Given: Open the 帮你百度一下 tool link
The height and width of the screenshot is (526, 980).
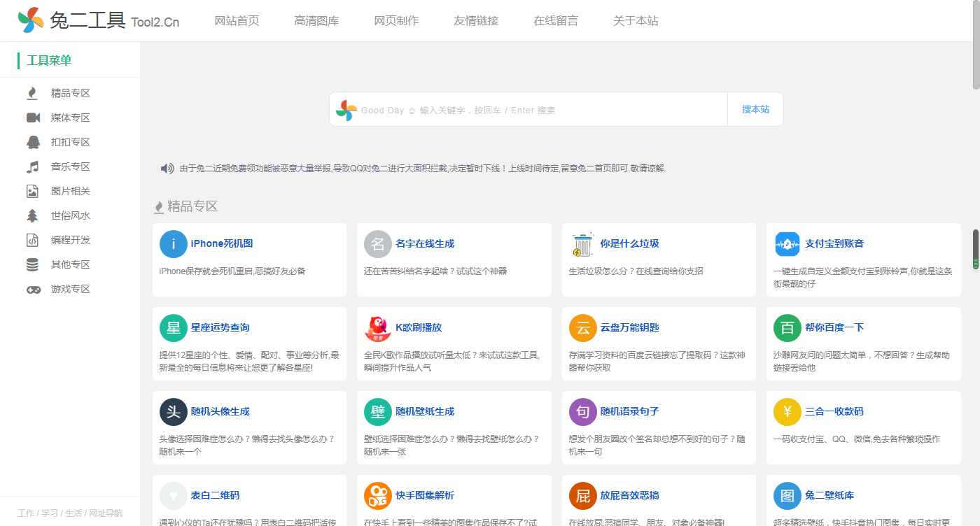Looking at the screenshot, I should click(x=834, y=327).
